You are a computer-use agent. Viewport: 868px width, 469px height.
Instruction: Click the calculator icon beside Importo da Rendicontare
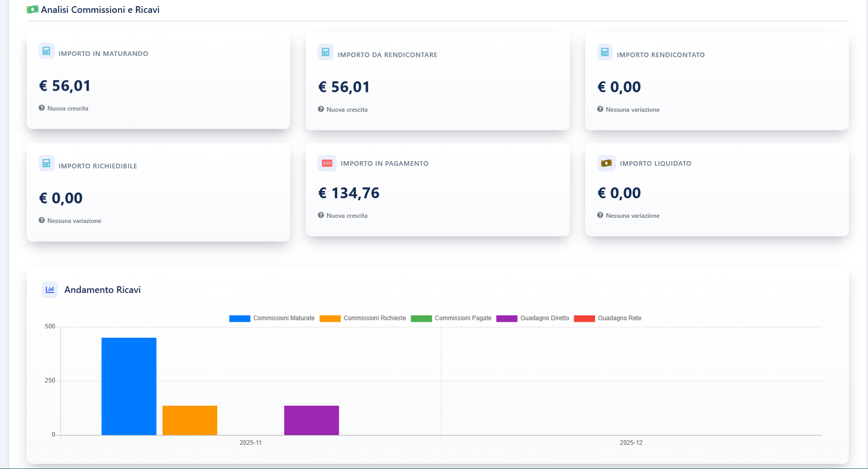click(325, 52)
